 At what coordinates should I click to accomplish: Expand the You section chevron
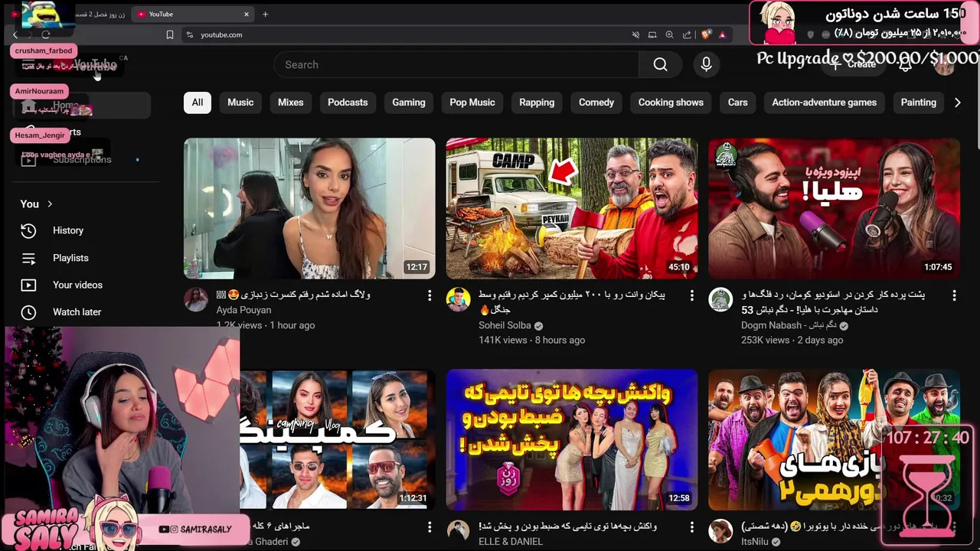click(50, 204)
